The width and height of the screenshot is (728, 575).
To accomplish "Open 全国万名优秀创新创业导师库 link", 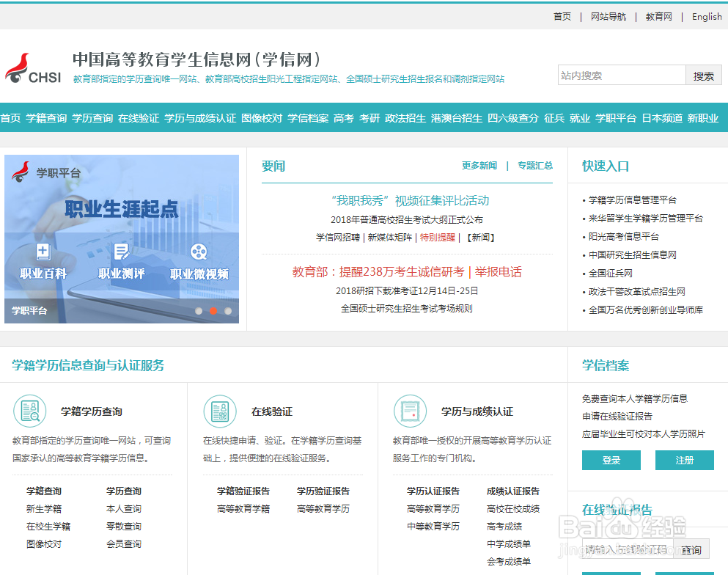I will [x=646, y=310].
